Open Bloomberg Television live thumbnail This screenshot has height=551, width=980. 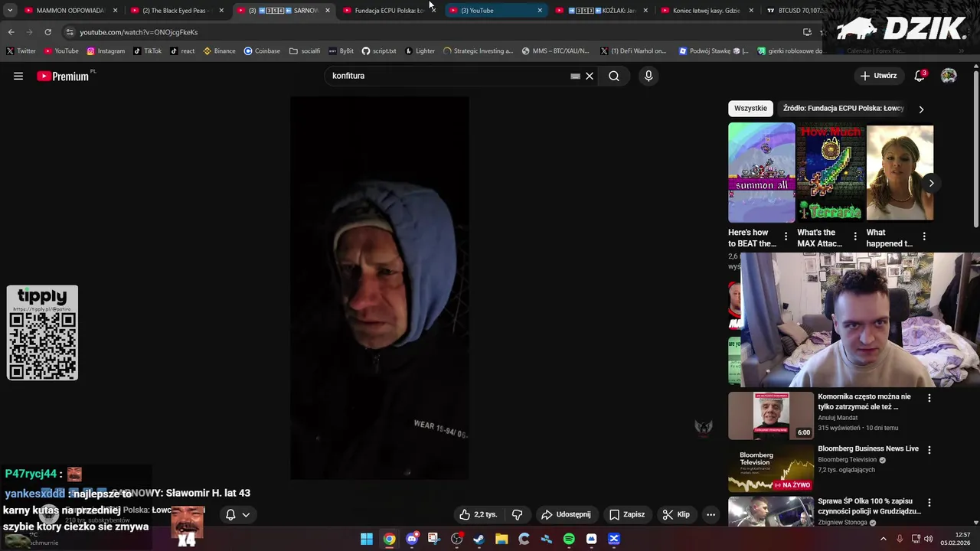(771, 468)
